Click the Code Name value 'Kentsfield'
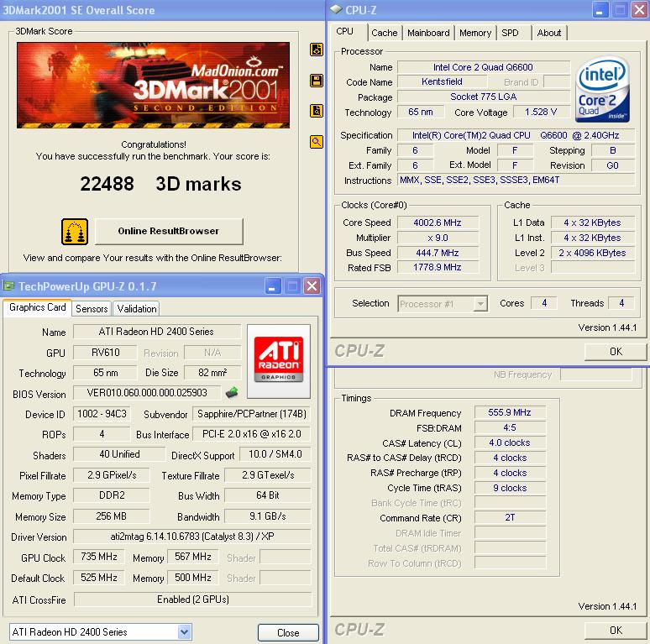 click(x=442, y=81)
